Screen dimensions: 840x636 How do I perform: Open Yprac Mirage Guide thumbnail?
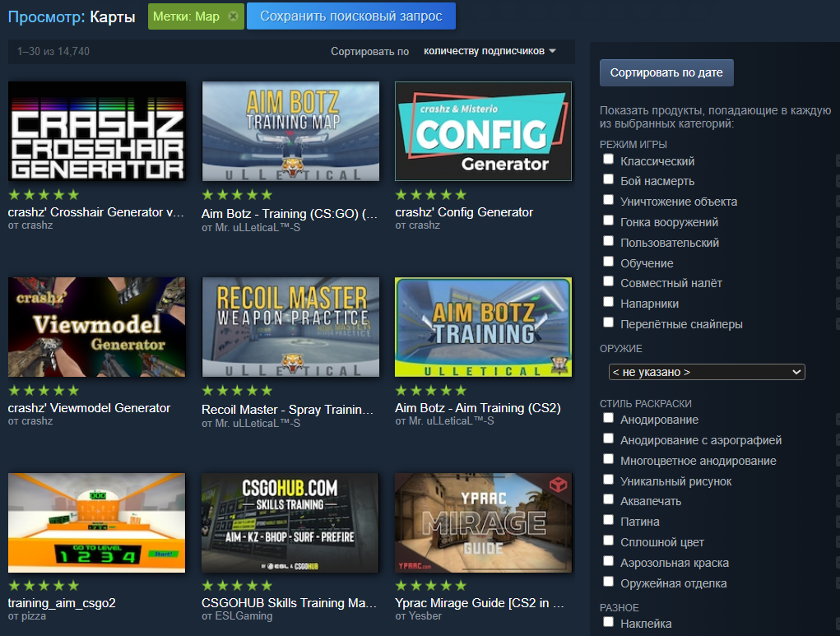(483, 522)
